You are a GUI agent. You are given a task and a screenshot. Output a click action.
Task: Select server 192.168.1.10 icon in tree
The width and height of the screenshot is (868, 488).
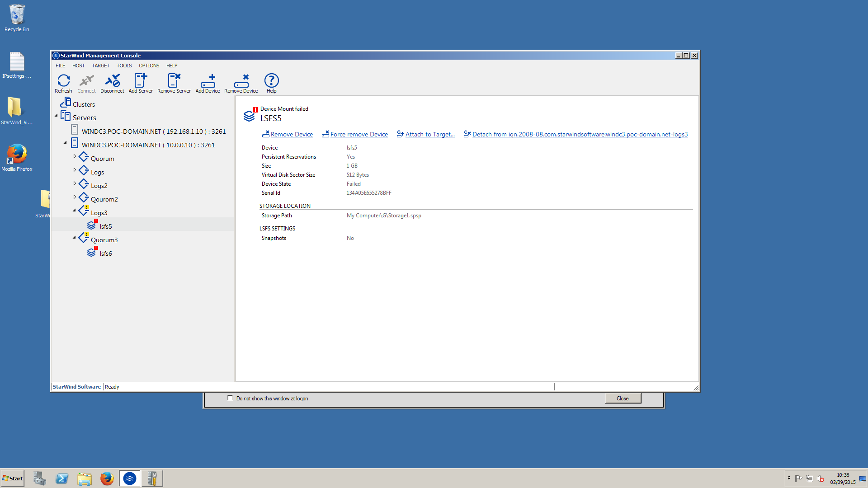pyautogui.click(x=75, y=130)
